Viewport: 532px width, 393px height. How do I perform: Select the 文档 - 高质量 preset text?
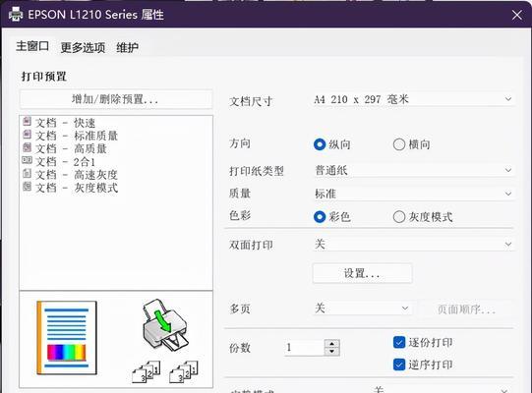(71, 148)
